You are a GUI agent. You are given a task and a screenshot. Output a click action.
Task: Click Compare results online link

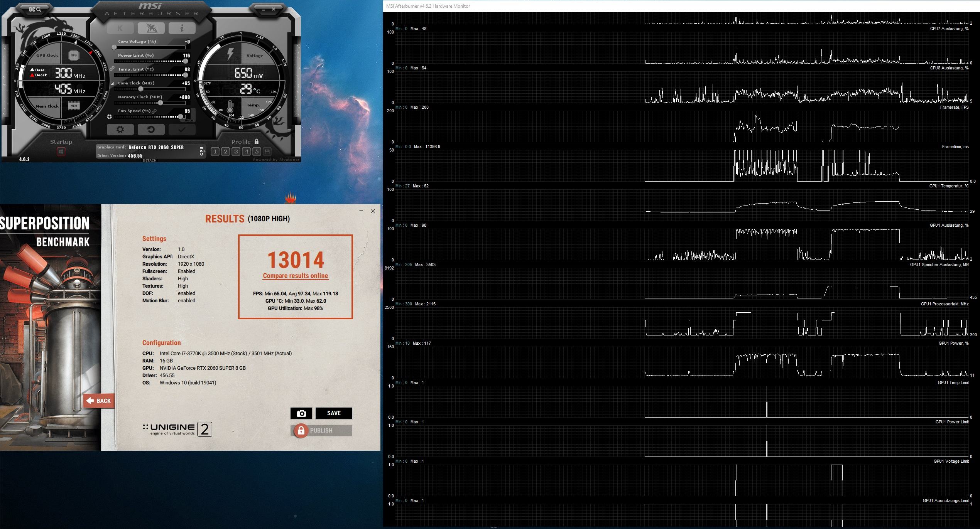pos(296,276)
